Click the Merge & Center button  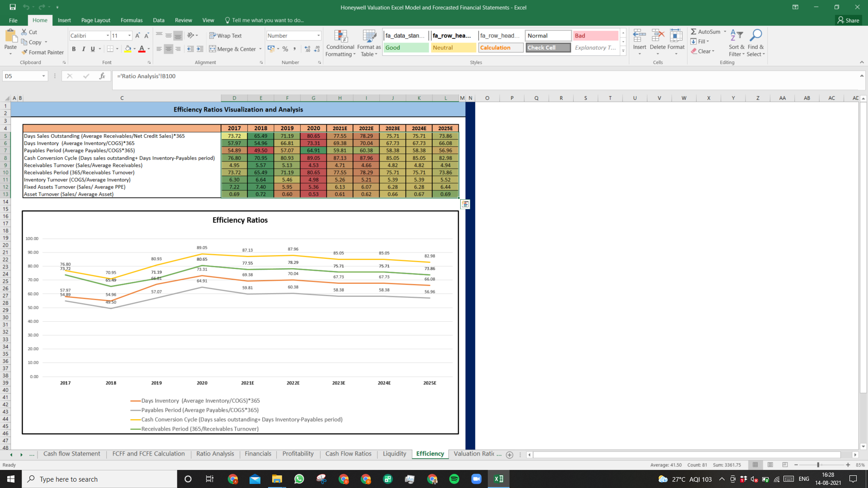coord(235,49)
